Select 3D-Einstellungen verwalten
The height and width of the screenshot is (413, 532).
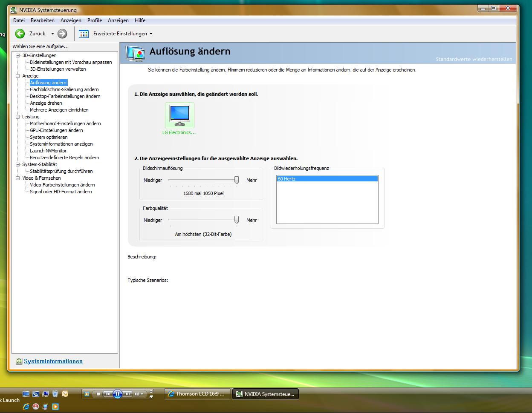tap(58, 69)
